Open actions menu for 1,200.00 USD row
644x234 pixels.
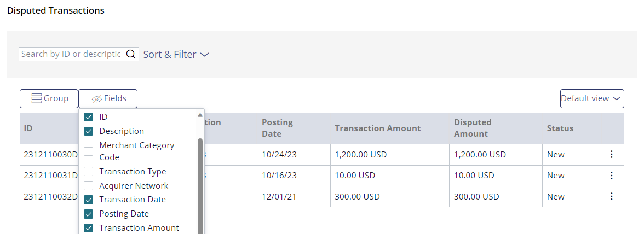[612, 155]
